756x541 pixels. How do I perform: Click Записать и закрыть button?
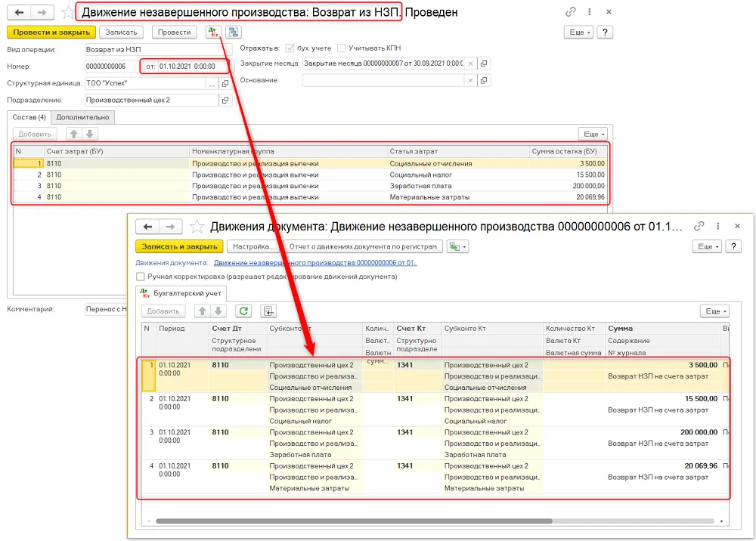coord(179,246)
